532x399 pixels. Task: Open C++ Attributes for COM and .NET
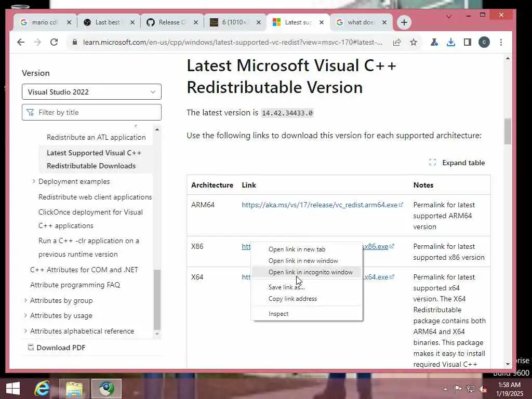pos(84,270)
